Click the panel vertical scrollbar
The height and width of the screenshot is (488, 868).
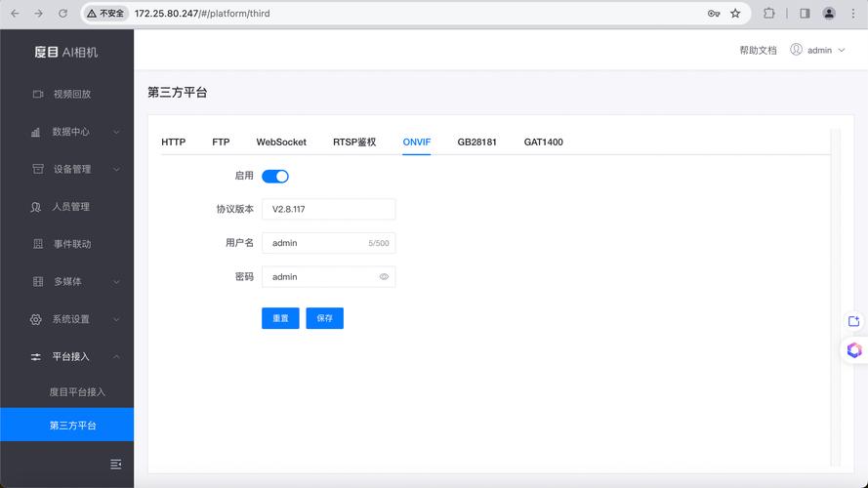(836, 298)
